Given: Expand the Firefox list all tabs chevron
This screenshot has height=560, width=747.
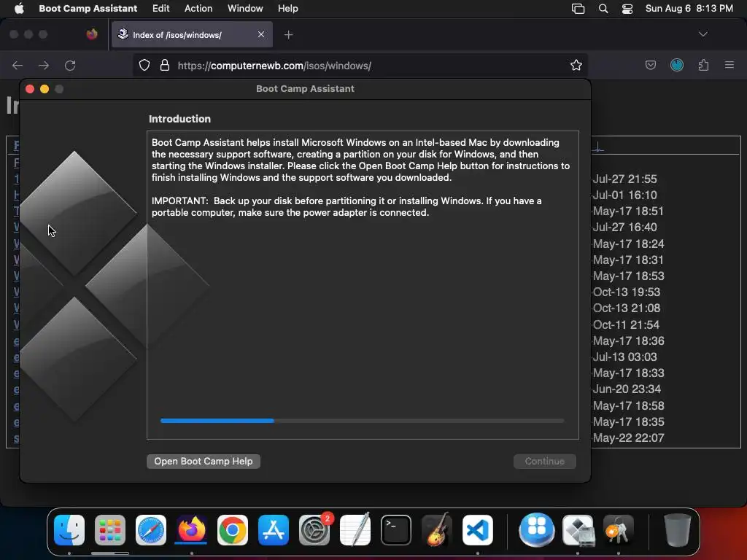Looking at the screenshot, I should coord(703,34).
